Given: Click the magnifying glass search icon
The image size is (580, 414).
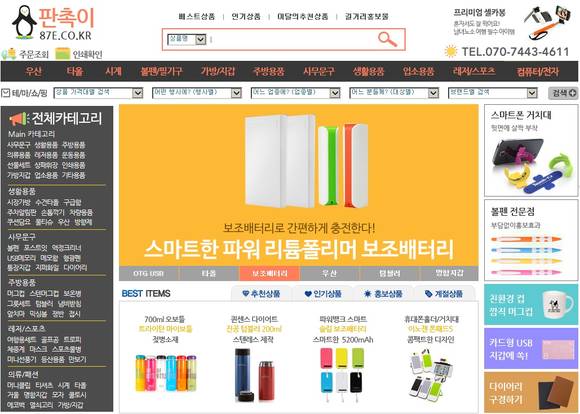Looking at the screenshot, I should tap(387, 39).
